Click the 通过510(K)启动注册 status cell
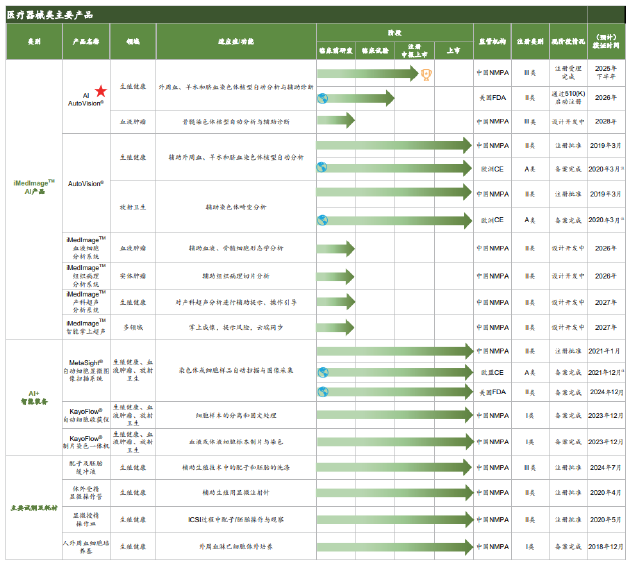 point(568,98)
